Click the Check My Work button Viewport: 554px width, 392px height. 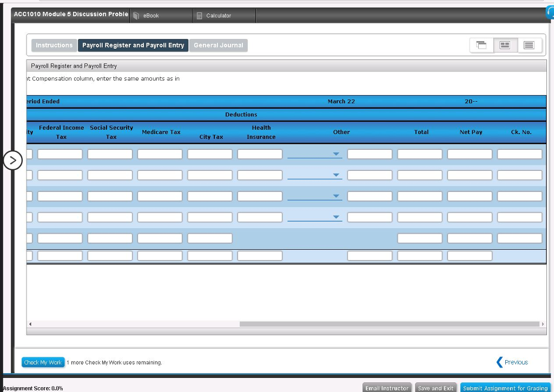(43, 362)
